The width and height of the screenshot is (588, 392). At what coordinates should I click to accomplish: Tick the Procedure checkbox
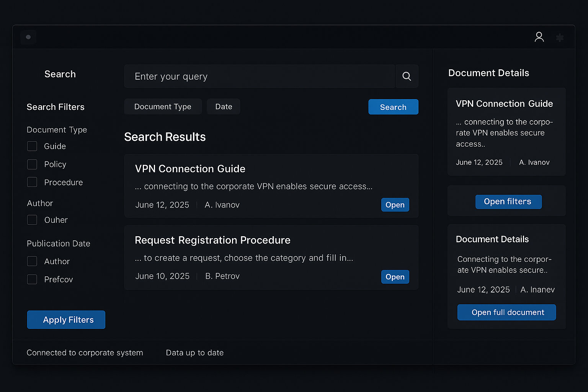[x=32, y=182]
